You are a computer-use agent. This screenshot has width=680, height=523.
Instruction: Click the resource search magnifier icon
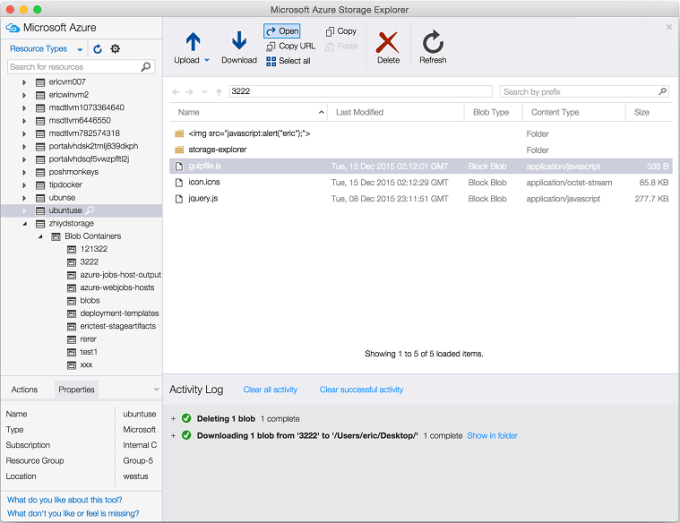pos(146,67)
